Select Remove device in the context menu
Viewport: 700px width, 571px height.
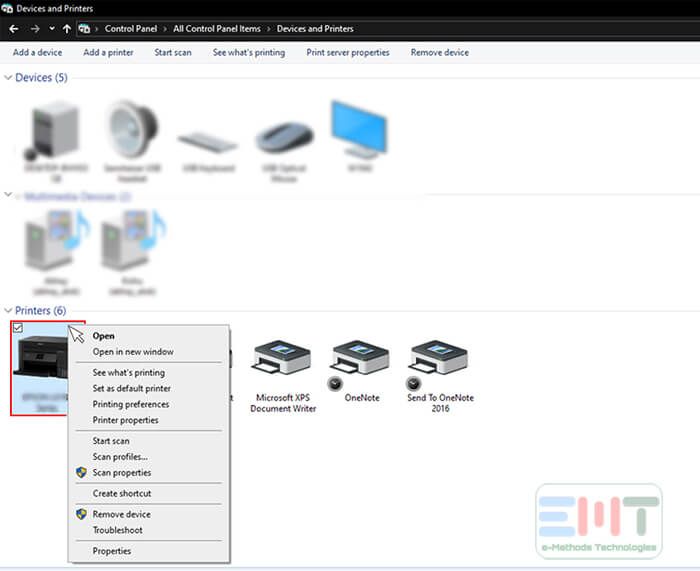point(121,514)
